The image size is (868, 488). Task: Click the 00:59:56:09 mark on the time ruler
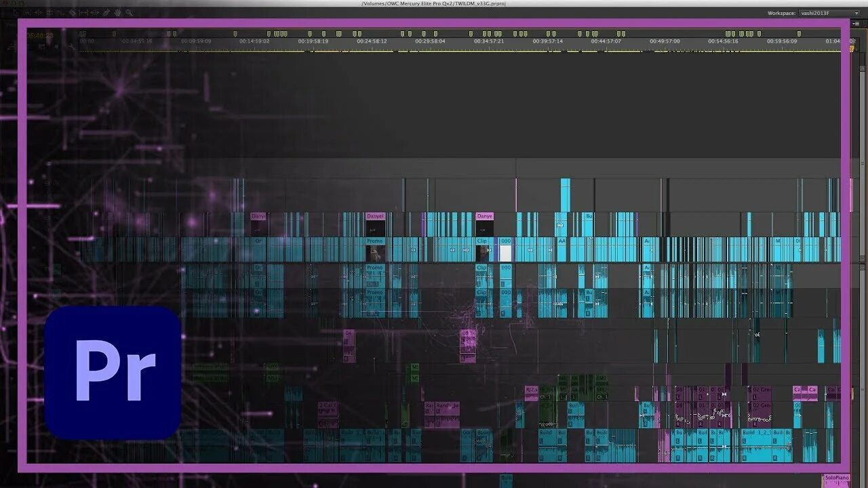click(x=782, y=41)
